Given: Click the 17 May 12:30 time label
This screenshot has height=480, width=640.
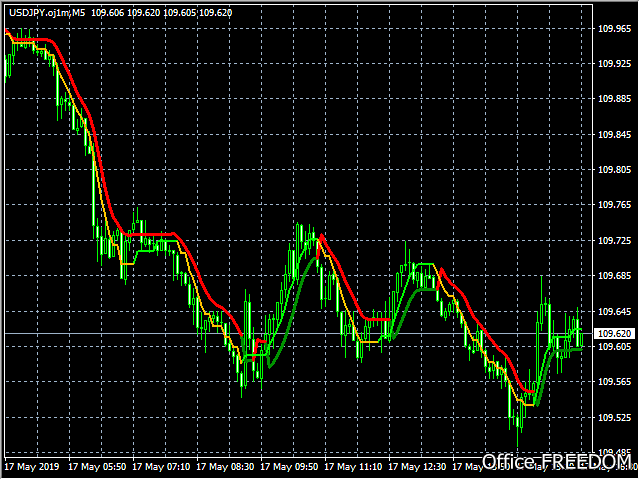Looking at the screenshot, I should [x=417, y=467].
